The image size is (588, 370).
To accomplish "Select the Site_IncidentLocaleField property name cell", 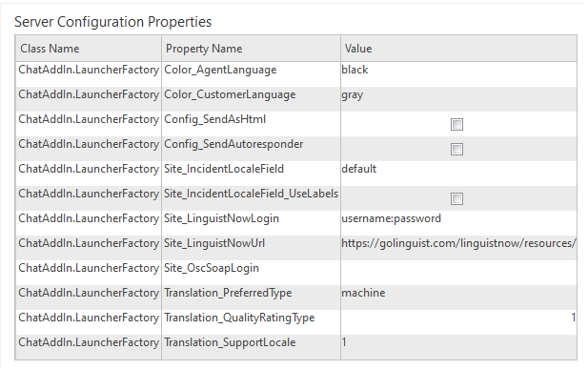I will coord(251,173).
